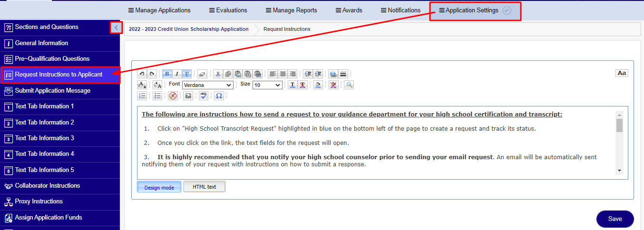Image resolution: width=644 pixels, height=230 pixels.
Task: Open the Size dropdown showing 10
Action: pyautogui.click(x=267, y=85)
